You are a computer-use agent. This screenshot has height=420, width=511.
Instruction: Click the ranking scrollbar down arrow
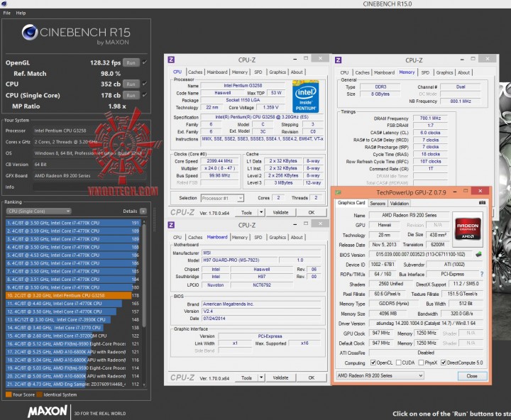pos(144,385)
